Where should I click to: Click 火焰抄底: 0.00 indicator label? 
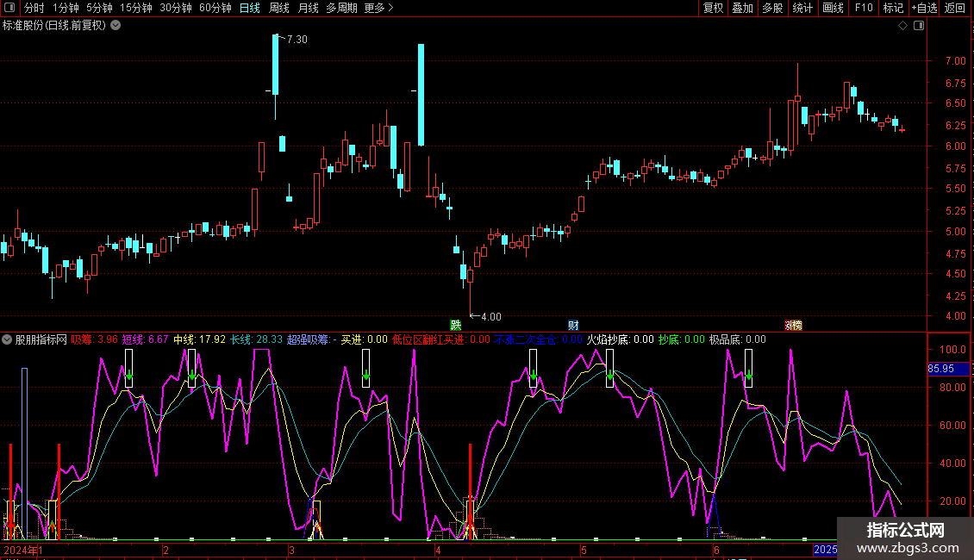[620, 339]
